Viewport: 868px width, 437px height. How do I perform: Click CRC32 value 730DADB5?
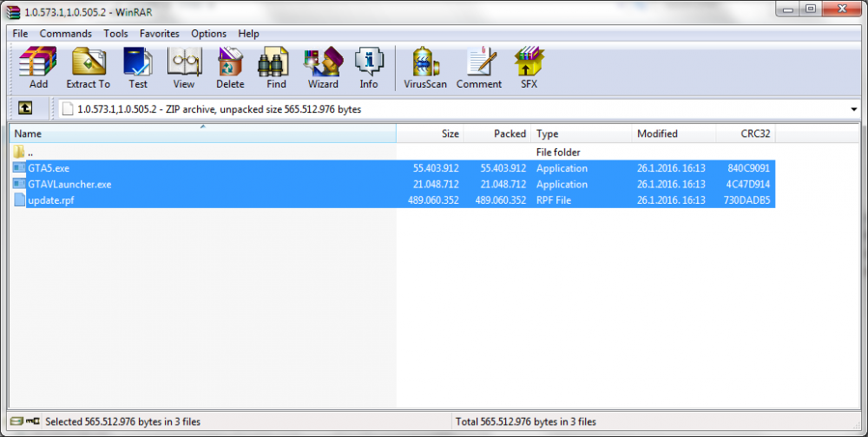[x=746, y=200]
